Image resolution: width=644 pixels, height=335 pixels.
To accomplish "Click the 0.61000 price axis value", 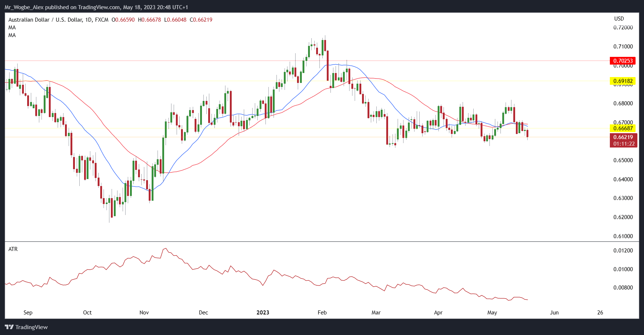I will point(623,236).
